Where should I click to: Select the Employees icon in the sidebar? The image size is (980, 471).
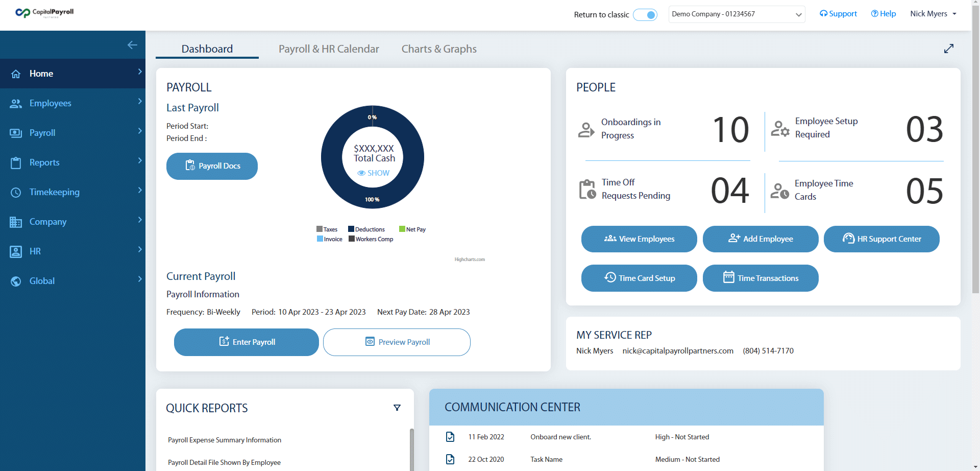pyautogui.click(x=16, y=103)
